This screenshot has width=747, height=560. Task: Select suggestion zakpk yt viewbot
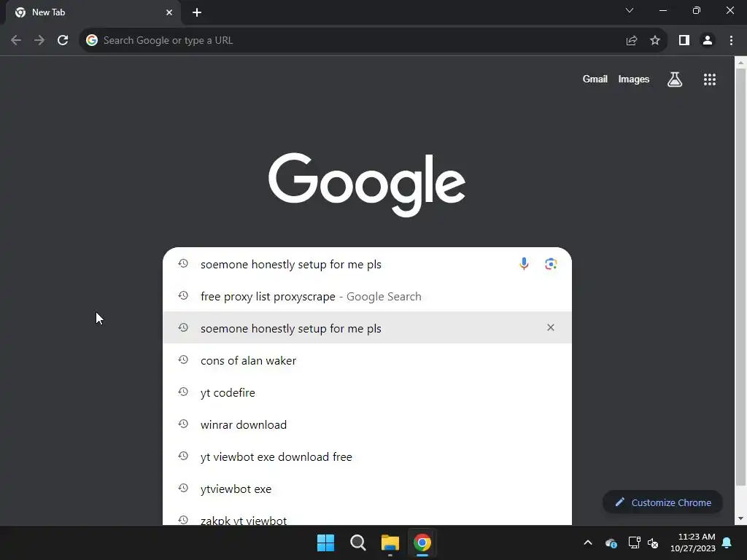(368, 516)
